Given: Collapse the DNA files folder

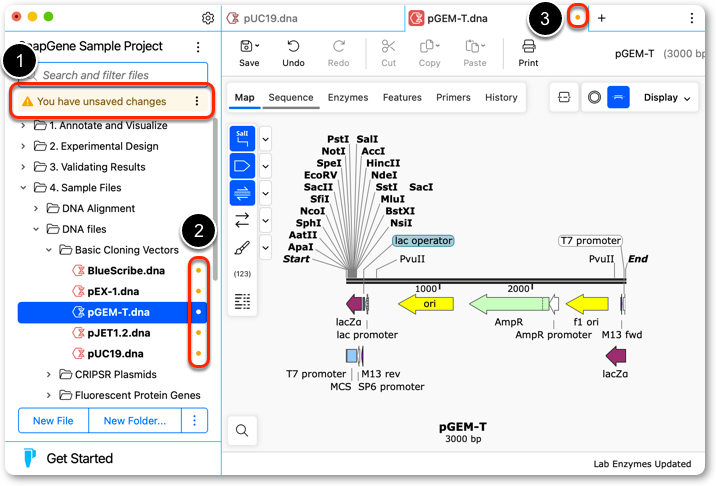Looking at the screenshot, I should click(x=36, y=229).
